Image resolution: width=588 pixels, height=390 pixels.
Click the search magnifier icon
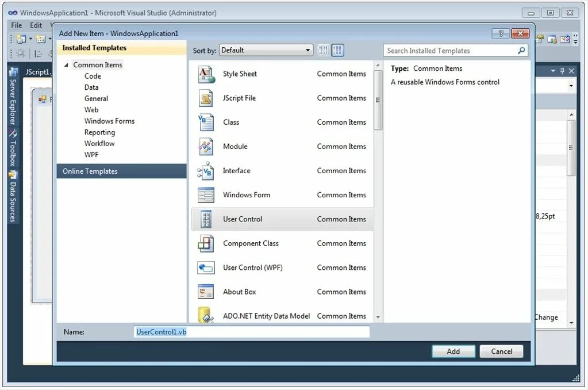(521, 50)
